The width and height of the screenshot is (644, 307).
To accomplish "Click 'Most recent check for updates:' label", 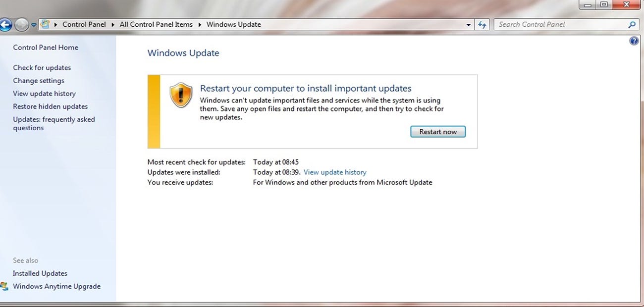I will 197,162.
